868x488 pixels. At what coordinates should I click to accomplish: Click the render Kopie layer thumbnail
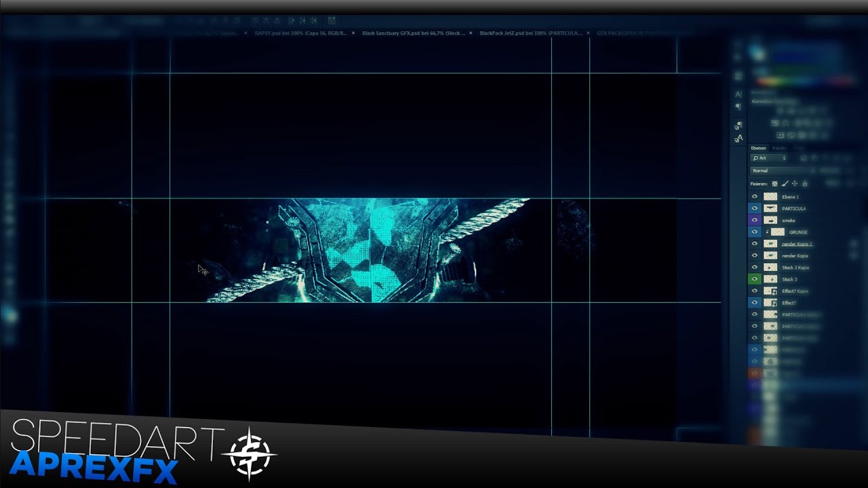770,256
